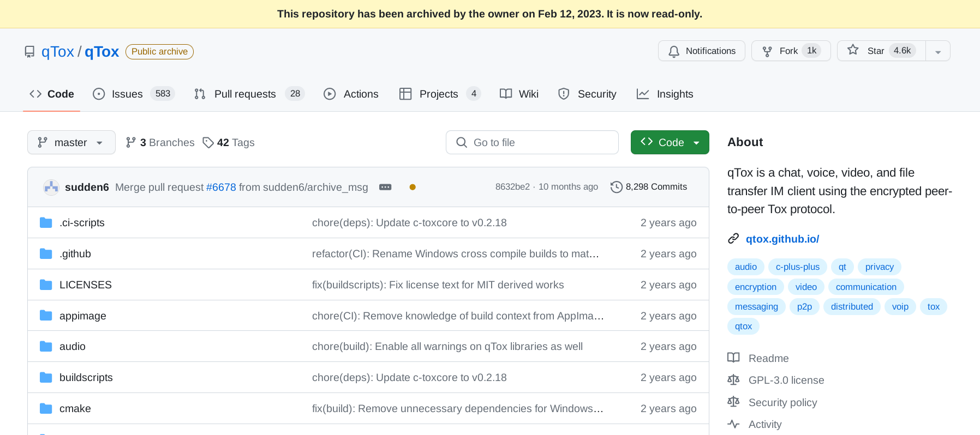
Task: Open the .ci-scripts commit message link
Action: coord(409,222)
